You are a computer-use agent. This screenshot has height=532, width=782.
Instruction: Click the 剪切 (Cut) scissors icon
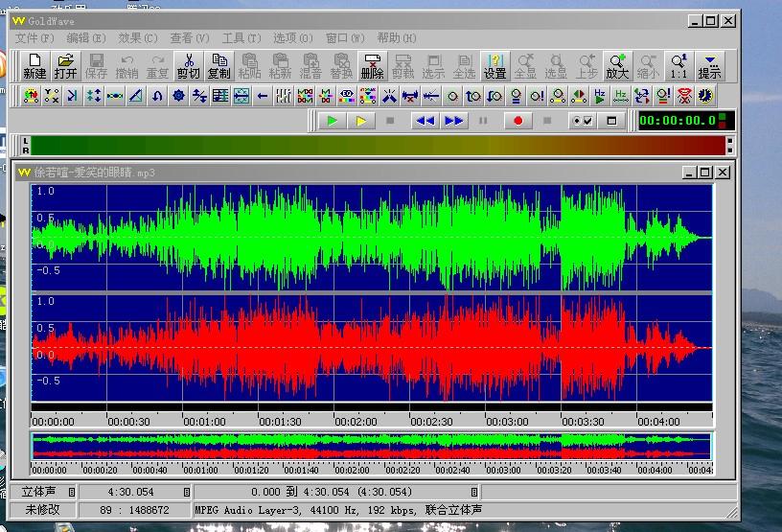(x=188, y=66)
